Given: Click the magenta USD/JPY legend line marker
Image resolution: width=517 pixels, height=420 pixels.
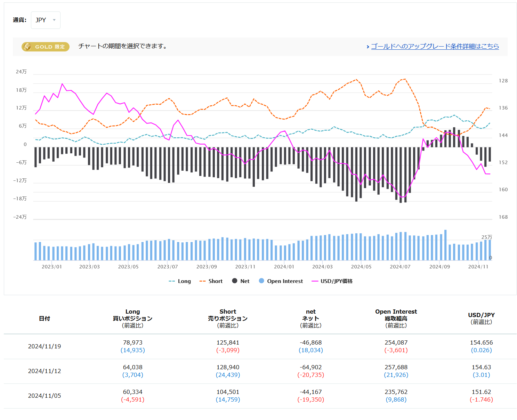Looking at the screenshot, I should coord(315,281).
